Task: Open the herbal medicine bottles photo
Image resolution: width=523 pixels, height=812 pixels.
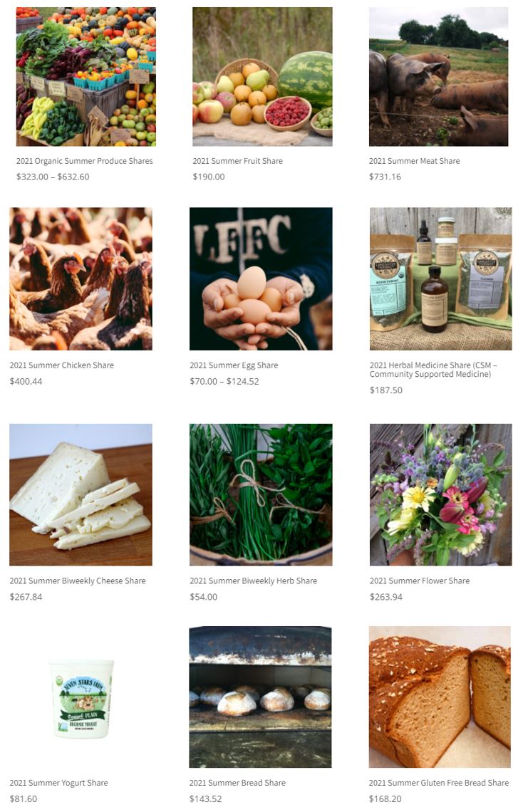Action: (x=440, y=279)
